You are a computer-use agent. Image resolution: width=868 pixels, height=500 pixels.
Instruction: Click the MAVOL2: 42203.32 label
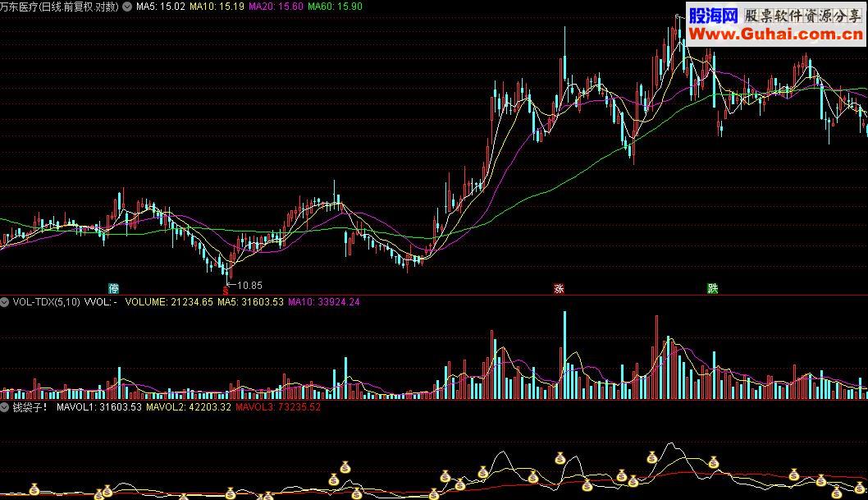[x=189, y=407]
